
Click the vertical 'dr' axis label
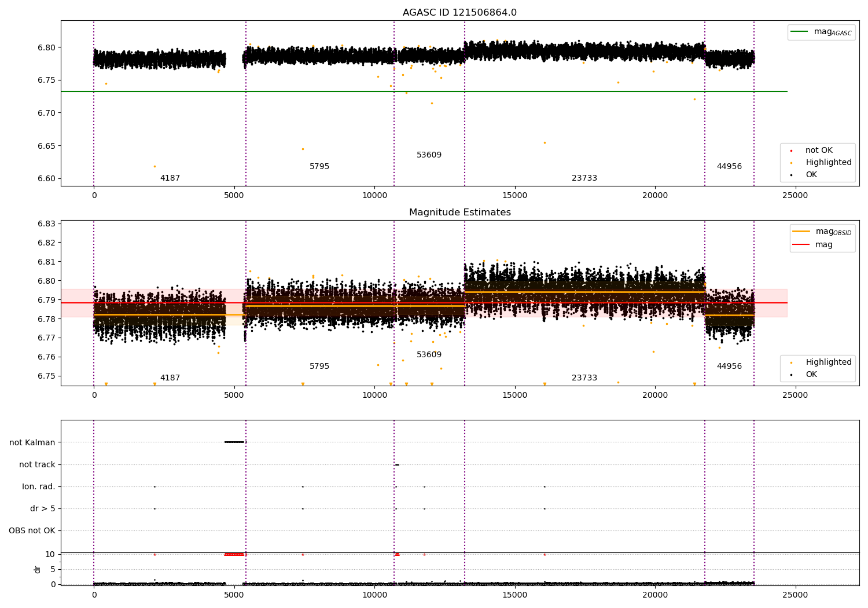pyautogui.click(x=38, y=569)
